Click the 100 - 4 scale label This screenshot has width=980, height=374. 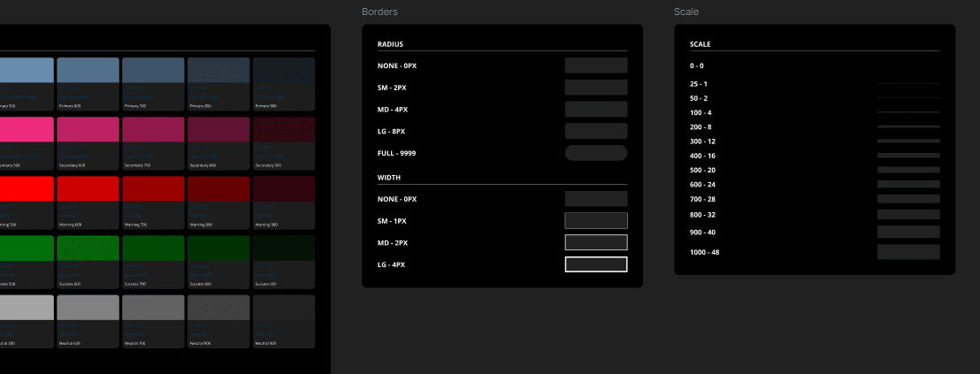[701, 112]
